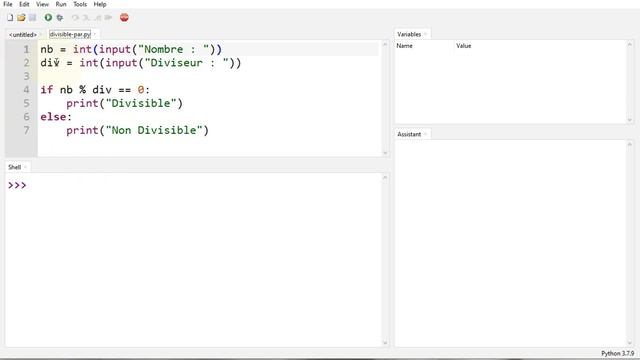Open the Edit menu
This screenshot has width=640, height=360.
pyautogui.click(x=24, y=4)
